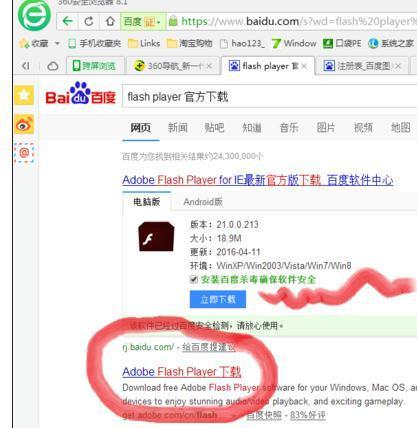Image resolution: width=417 pixels, height=428 pixels.
Task: Click the Baidu search input field
Action: tap(270, 97)
